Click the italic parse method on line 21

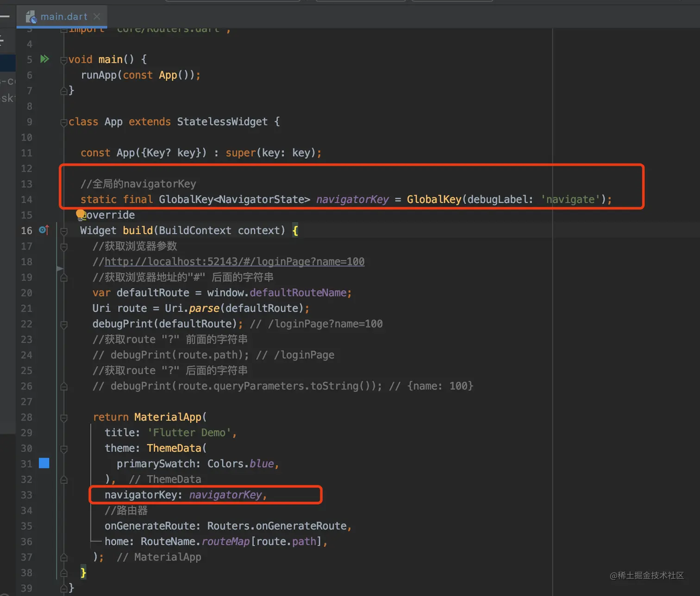[x=204, y=308]
